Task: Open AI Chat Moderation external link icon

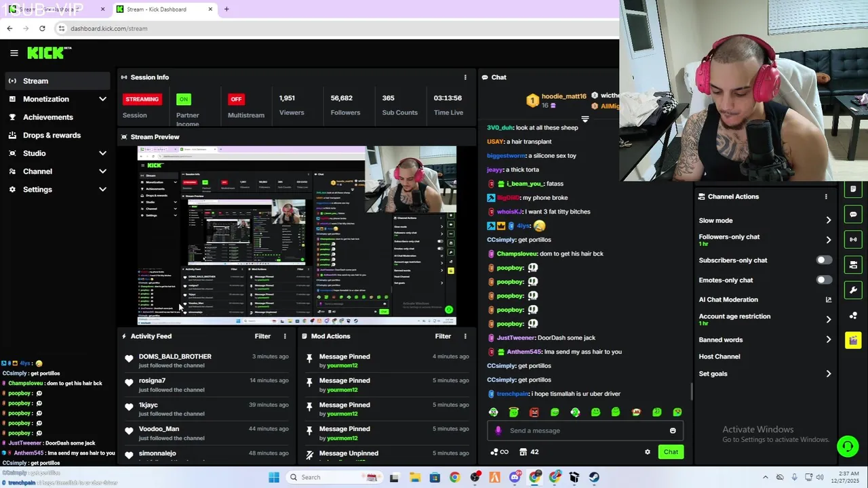Action: tap(828, 300)
